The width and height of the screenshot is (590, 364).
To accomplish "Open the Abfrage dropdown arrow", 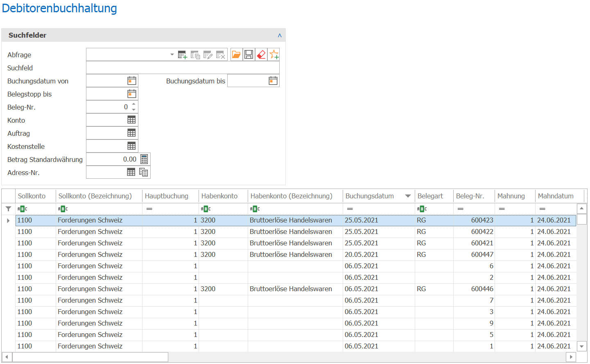I will pos(172,54).
